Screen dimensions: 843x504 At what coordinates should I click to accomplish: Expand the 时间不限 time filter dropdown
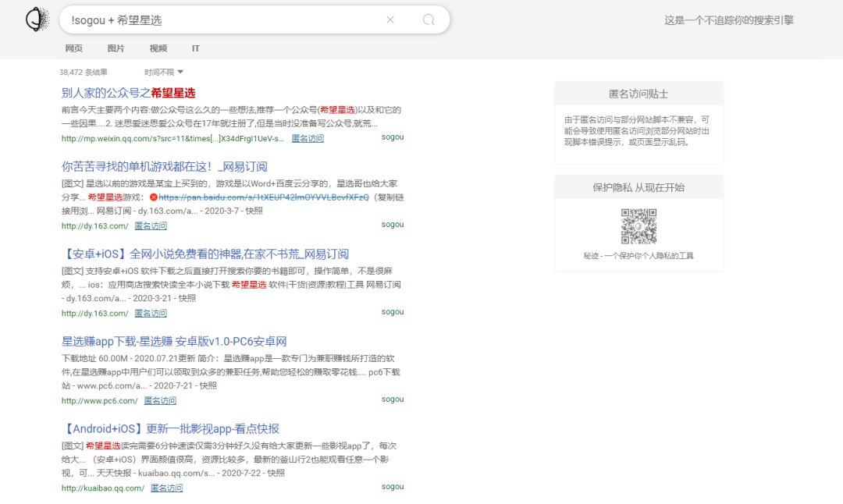[164, 72]
